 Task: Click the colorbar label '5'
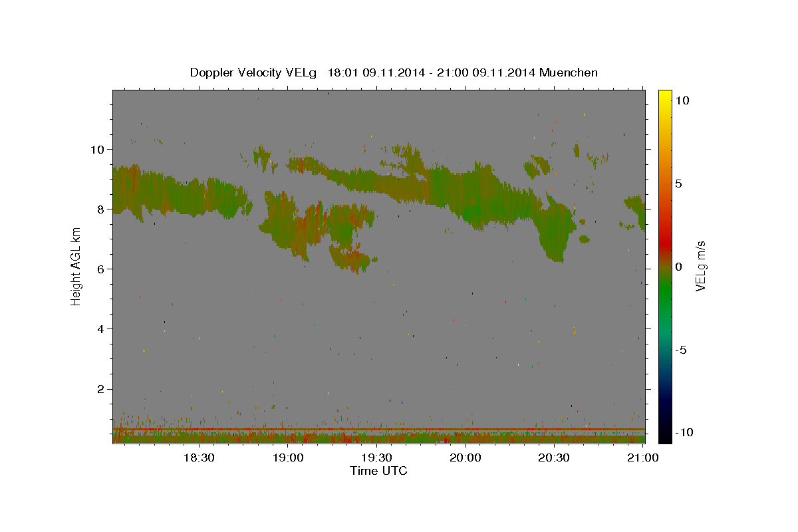point(678,183)
